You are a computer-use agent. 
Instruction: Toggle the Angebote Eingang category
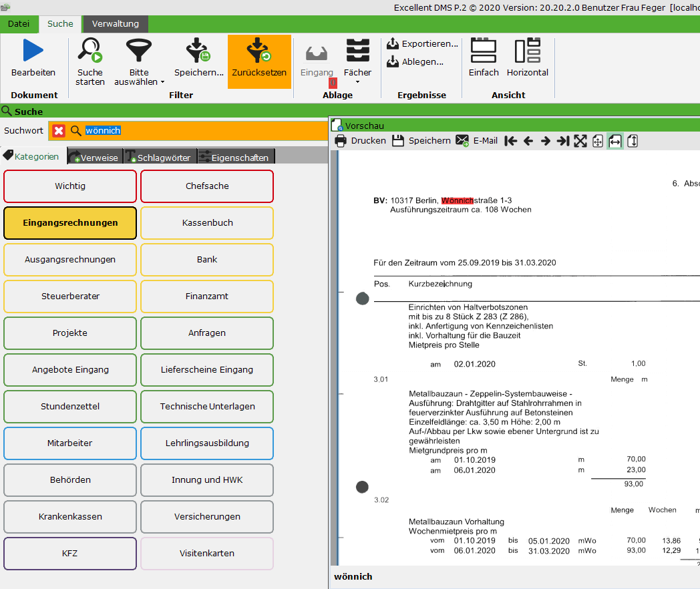pos(70,369)
